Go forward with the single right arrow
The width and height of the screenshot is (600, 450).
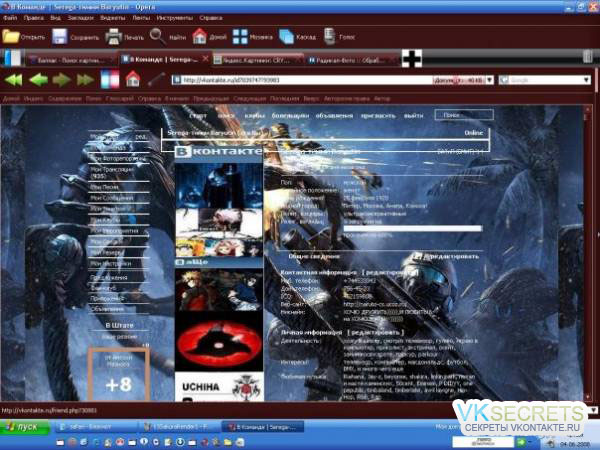tap(61, 80)
